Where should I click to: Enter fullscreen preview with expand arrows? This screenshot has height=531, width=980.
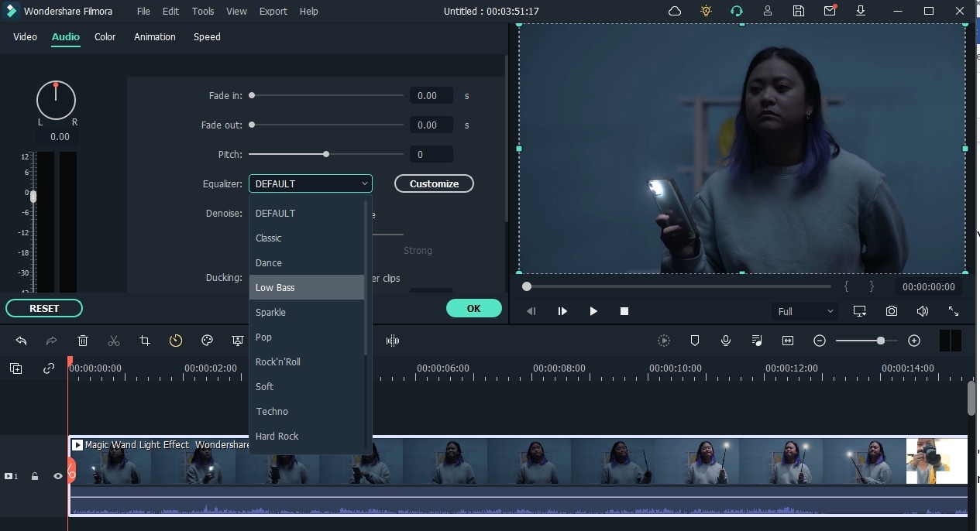pos(954,311)
